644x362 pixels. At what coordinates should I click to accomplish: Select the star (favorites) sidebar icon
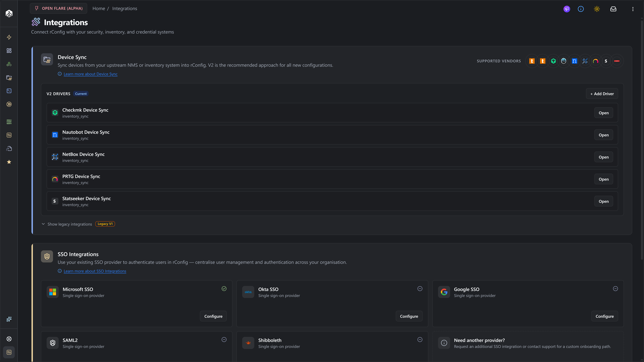coord(9,162)
